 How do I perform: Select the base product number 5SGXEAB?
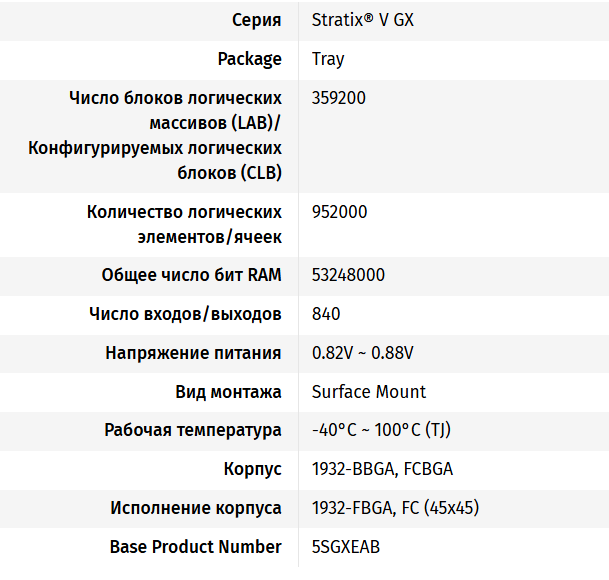point(346,547)
